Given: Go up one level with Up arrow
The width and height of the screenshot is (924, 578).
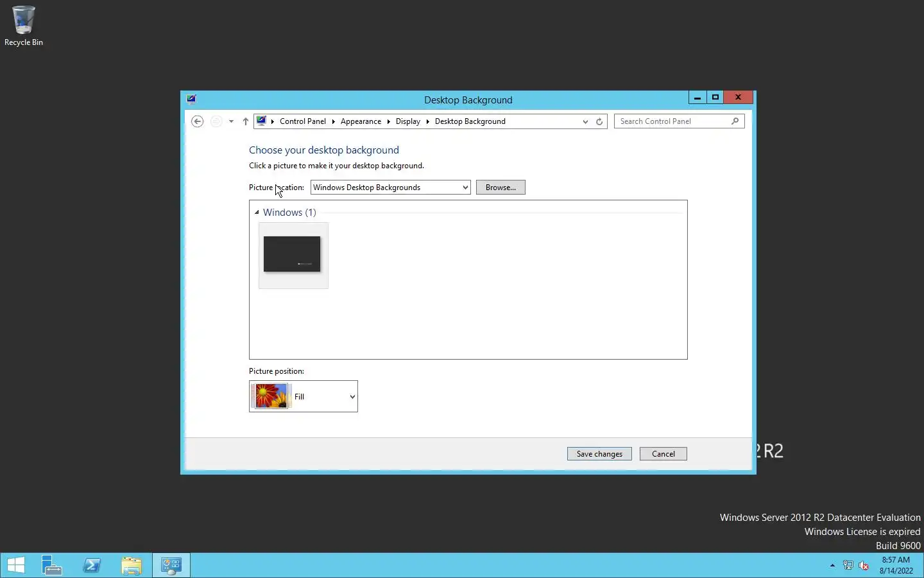Looking at the screenshot, I should [x=245, y=121].
